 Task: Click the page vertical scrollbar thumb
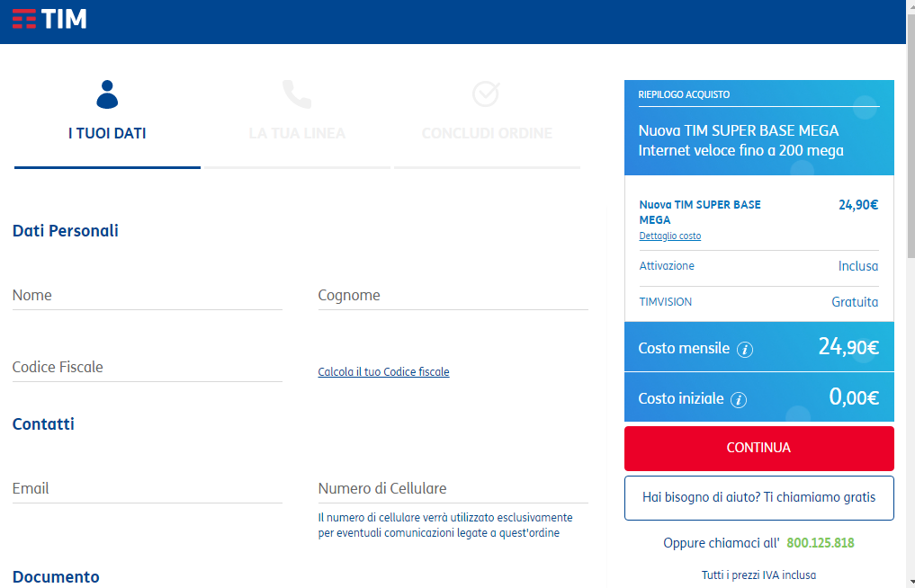click(x=911, y=136)
